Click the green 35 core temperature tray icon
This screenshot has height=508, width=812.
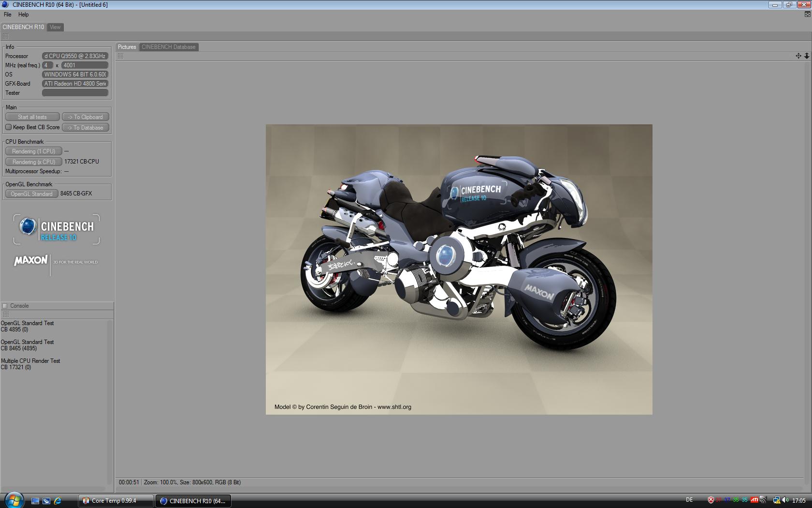tap(736, 500)
